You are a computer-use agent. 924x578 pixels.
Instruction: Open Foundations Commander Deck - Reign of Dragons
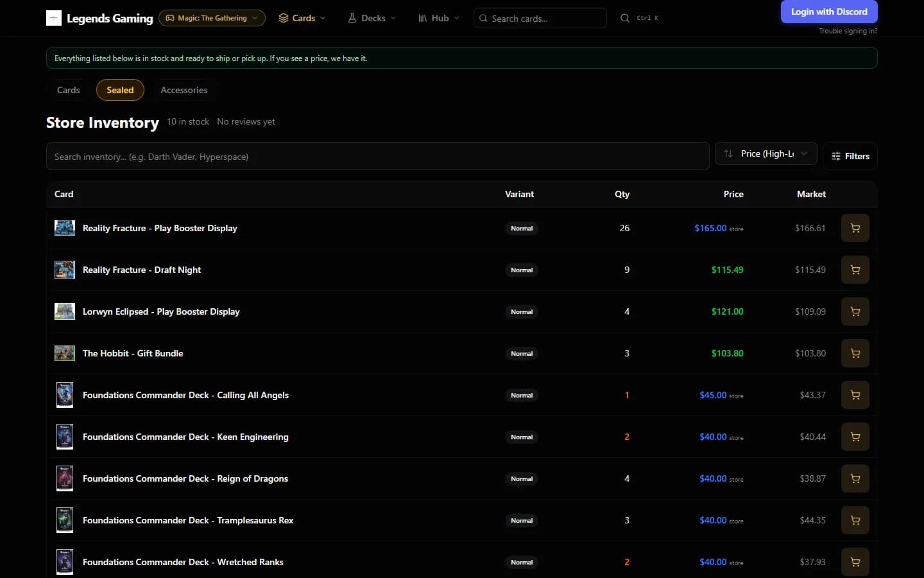coord(185,478)
